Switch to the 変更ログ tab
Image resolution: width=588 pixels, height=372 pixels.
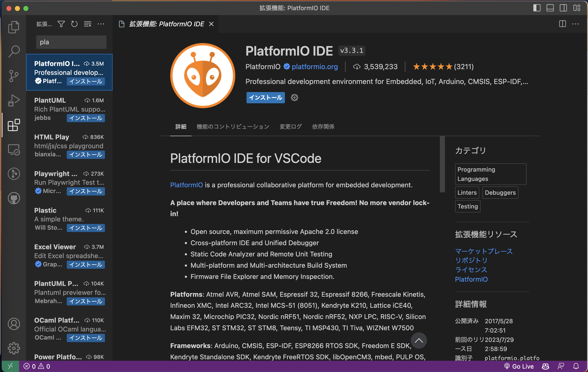point(290,127)
